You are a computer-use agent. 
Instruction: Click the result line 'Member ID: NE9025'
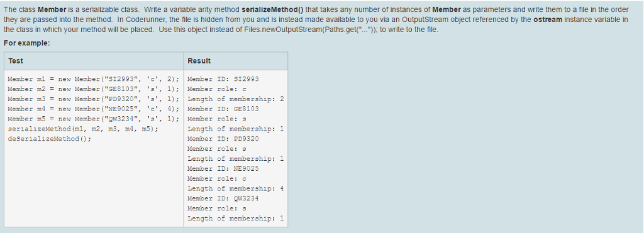[x=223, y=168]
